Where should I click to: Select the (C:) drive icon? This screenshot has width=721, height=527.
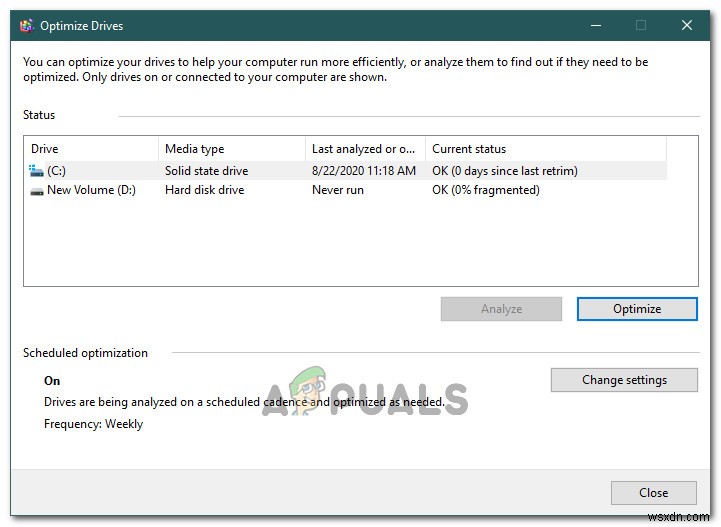coord(36,171)
